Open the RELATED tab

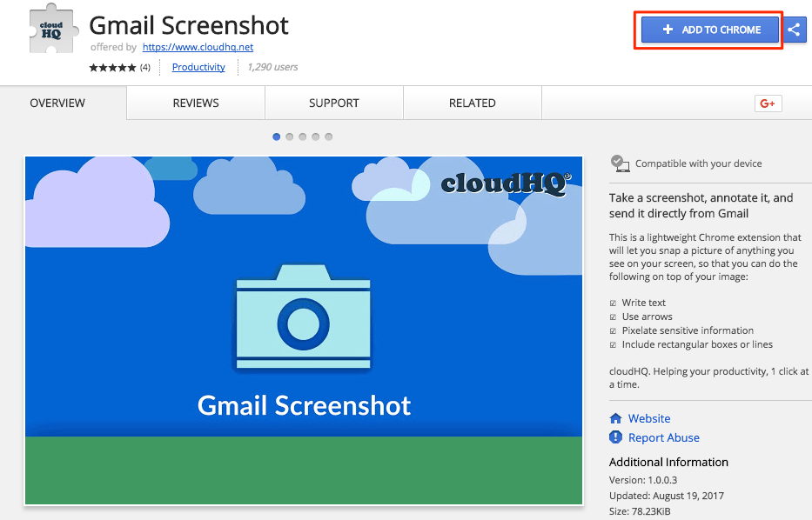coord(472,103)
